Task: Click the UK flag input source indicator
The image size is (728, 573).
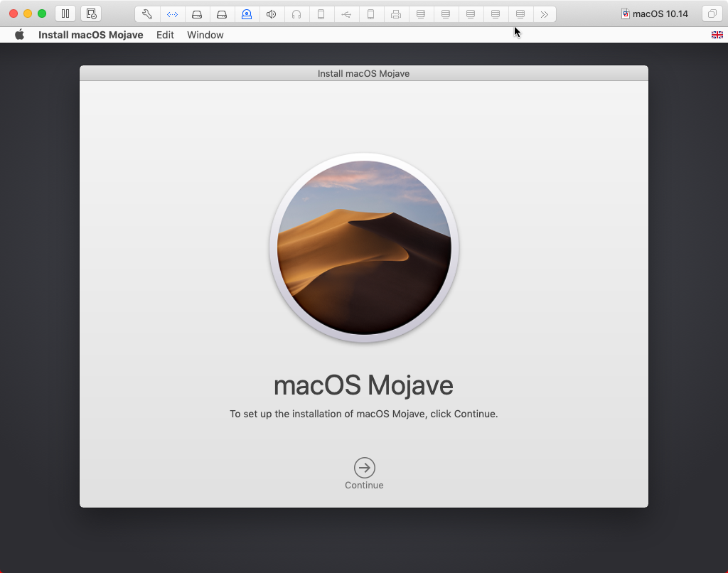Action: pyautogui.click(x=717, y=34)
